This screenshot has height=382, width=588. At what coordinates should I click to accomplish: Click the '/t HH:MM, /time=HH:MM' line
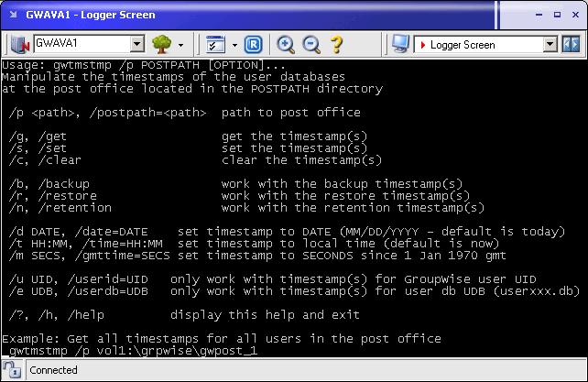[255, 244]
